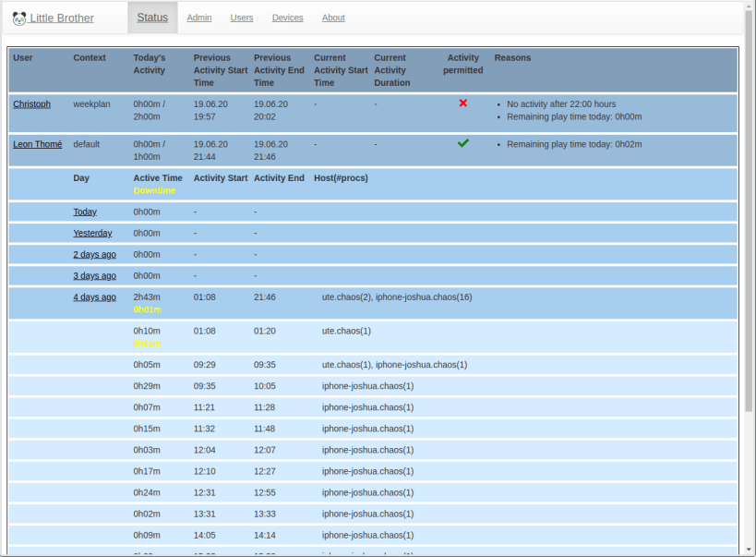Screen dimensions: 756x557
Task: Click Leon's previous end time '19.06.20 21:46'
Action: 271,151
